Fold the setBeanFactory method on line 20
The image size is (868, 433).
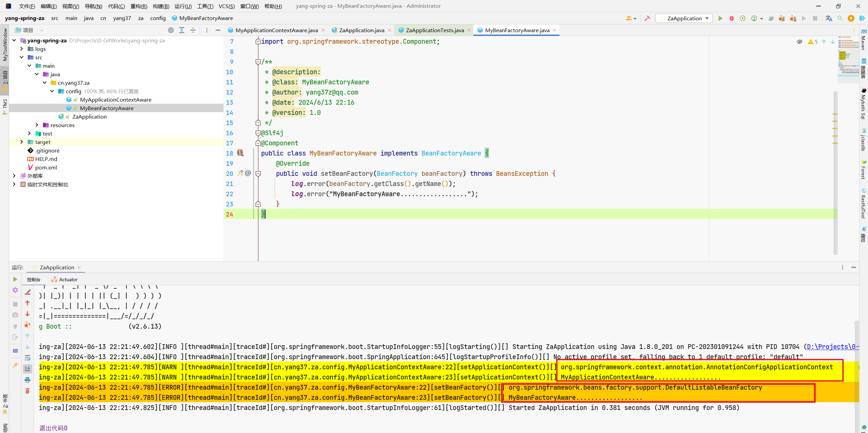[x=258, y=173]
